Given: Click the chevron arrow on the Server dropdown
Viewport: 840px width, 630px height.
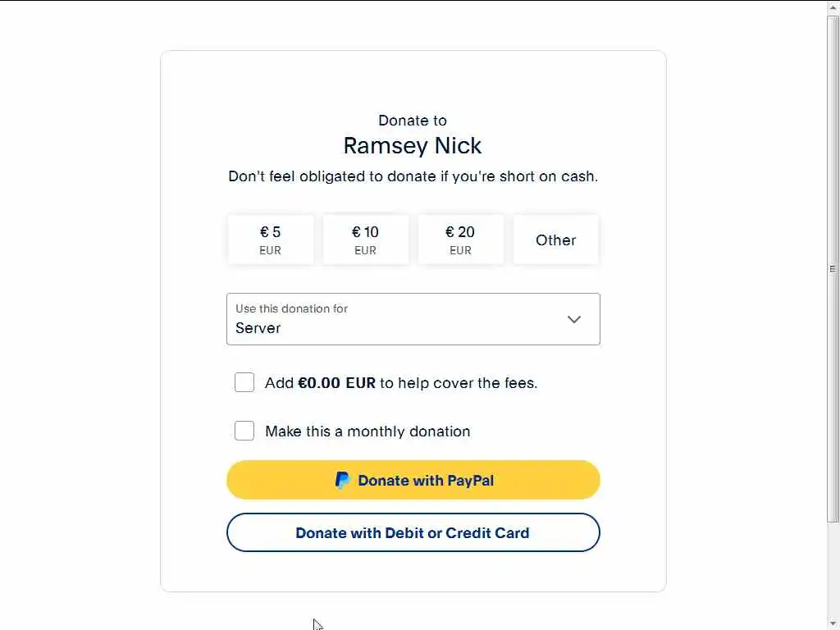Looking at the screenshot, I should point(574,319).
